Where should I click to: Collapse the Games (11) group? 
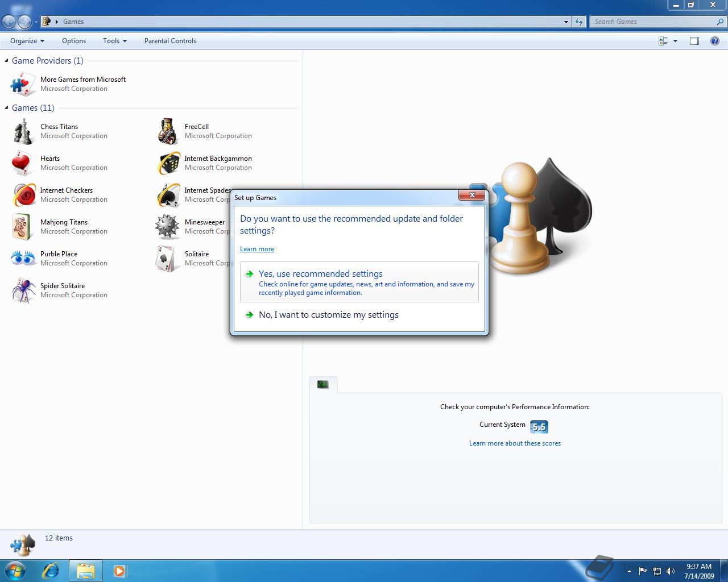(x=7, y=108)
